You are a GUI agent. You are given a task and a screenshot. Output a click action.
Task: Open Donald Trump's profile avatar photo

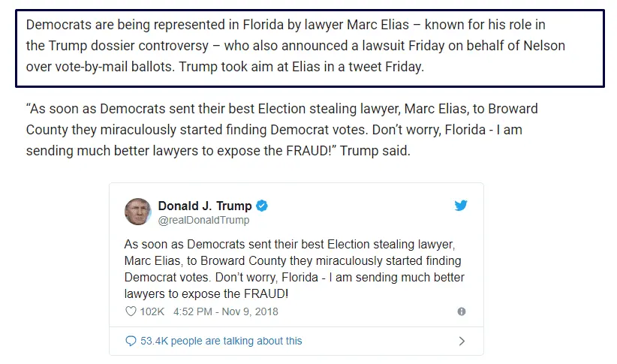click(x=137, y=212)
